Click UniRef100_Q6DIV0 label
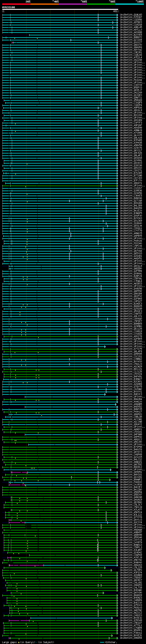The width and height of the screenshot is (146, 644). click(131, 45)
